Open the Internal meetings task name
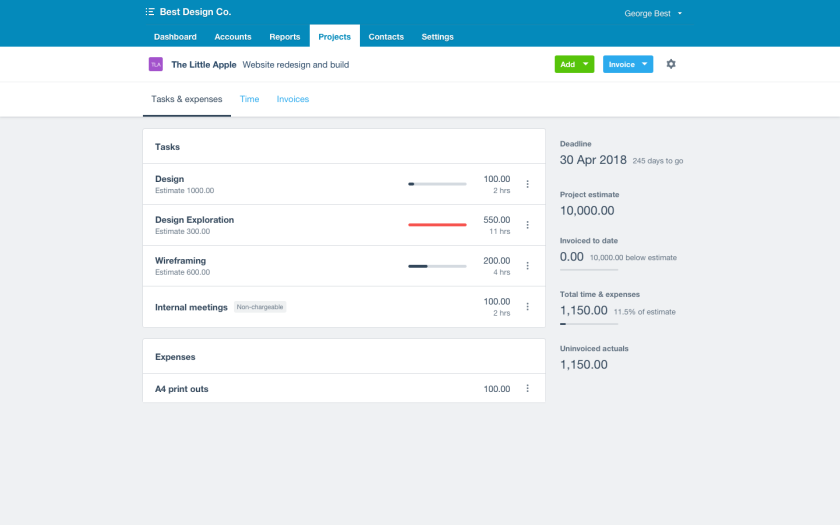 tap(191, 307)
